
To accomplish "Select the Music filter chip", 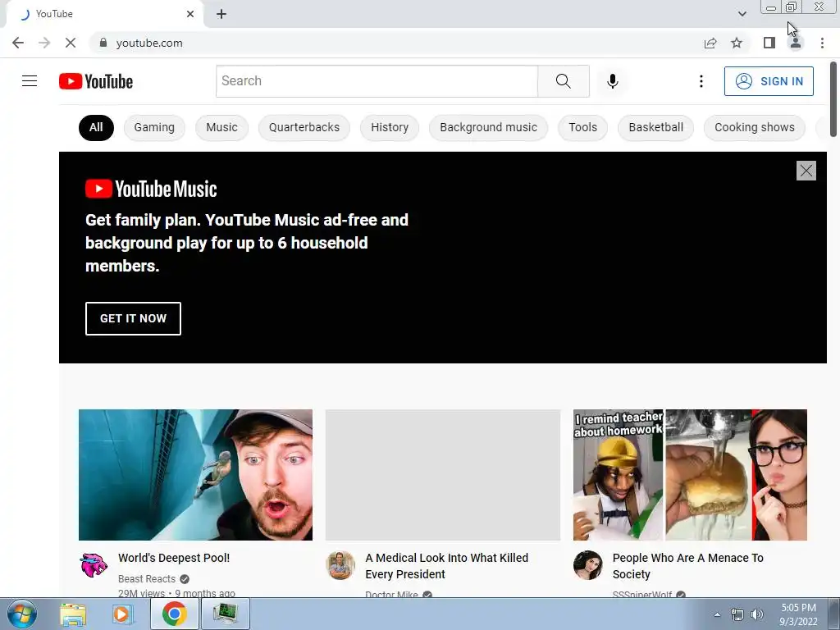I will coord(221,127).
